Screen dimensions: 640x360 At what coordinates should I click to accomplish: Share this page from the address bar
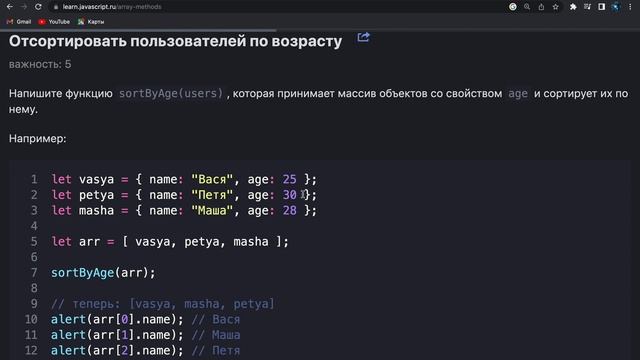[x=541, y=7]
